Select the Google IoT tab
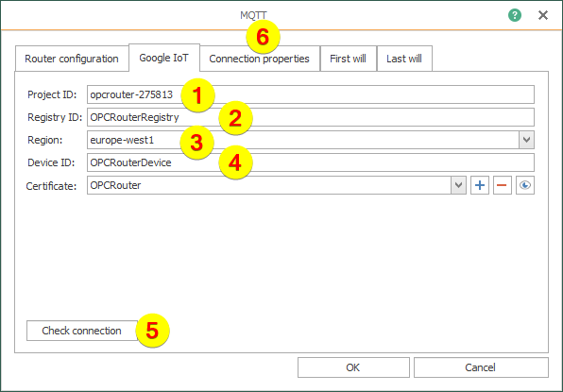Screen dimensions: 563x392 (163, 58)
